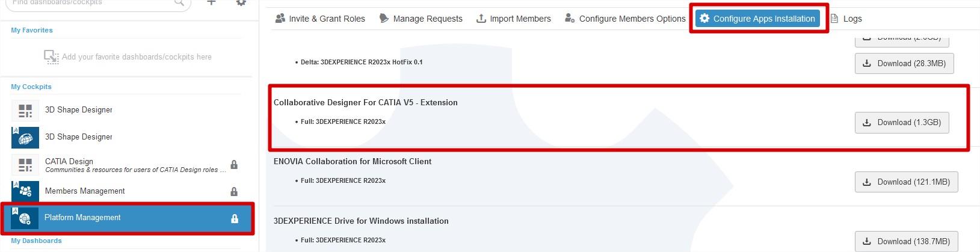The width and height of the screenshot is (980, 252).
Task: Click the lock icon on CATIA Design
Action: pyautogui.click(x=234, y=165)
